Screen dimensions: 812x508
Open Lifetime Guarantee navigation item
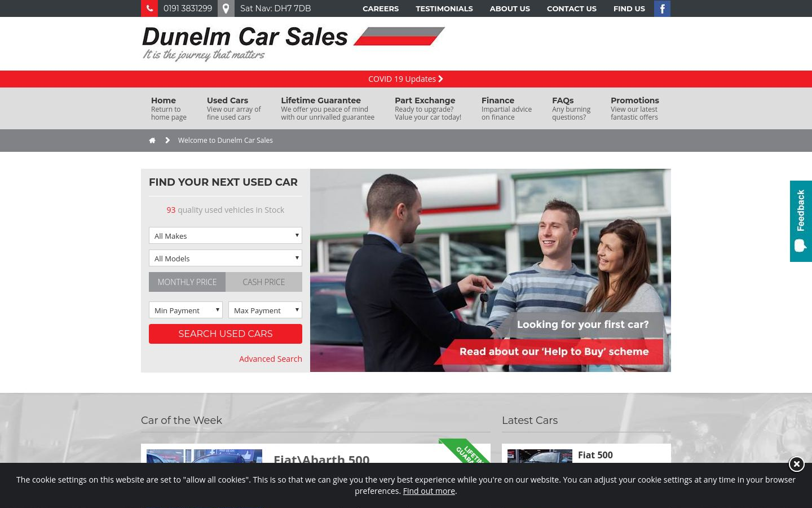(x=328, y=108)
